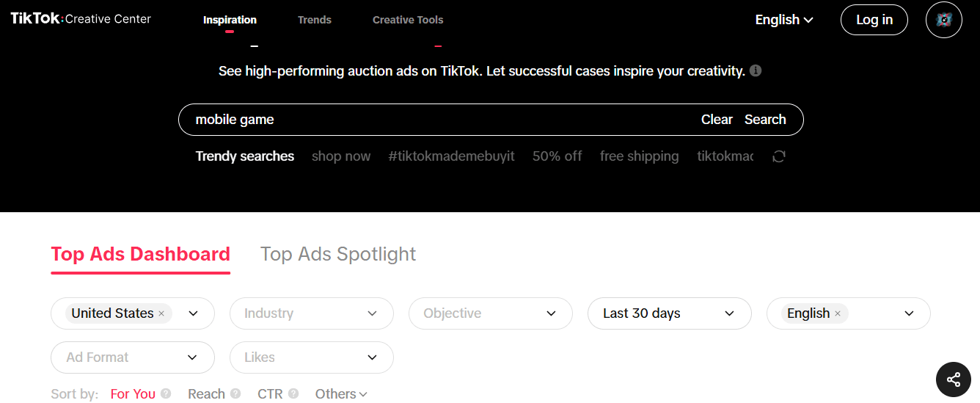
Task: Click the info icon beside the tagline
Action: pos(756,71)
